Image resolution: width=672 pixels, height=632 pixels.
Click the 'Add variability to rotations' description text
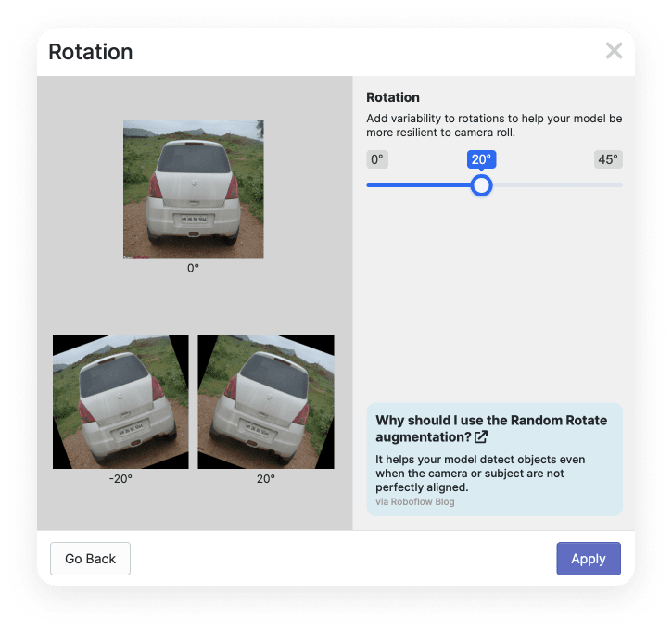pos(494,125)
